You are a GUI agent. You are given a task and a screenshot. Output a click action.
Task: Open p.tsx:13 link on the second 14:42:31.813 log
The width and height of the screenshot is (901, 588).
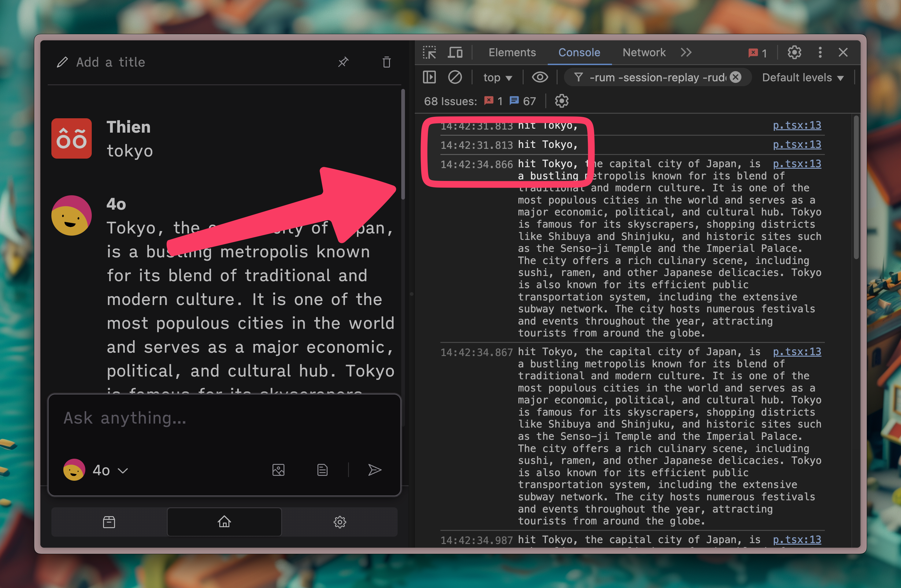[797, 145]
